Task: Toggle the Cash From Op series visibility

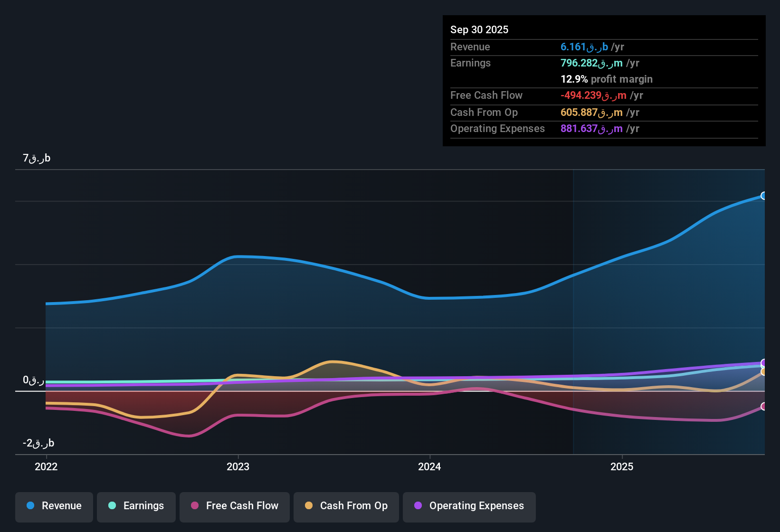Action: pyautogui.click(x=346, y=506)
